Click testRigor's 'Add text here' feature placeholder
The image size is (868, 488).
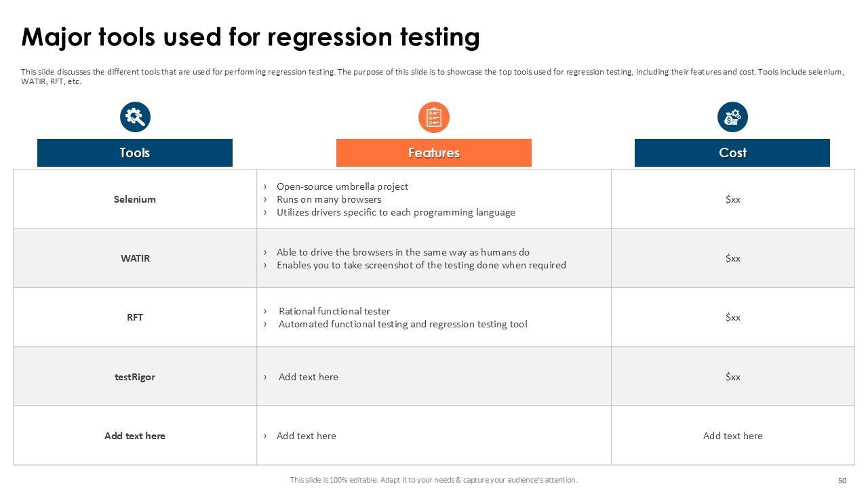(x=308, y=377)
